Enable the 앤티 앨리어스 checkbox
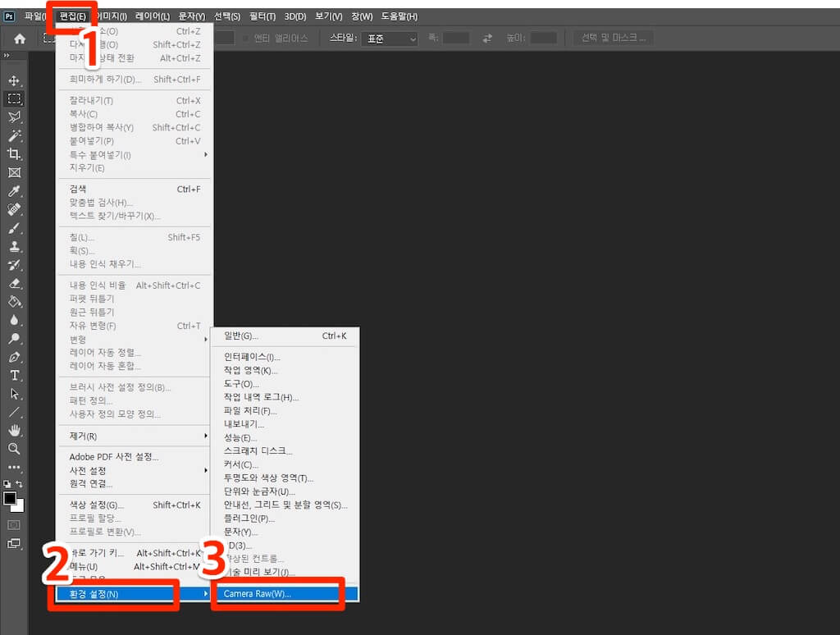The width and height of the screenshot is (840, 635). click(245, 38)
